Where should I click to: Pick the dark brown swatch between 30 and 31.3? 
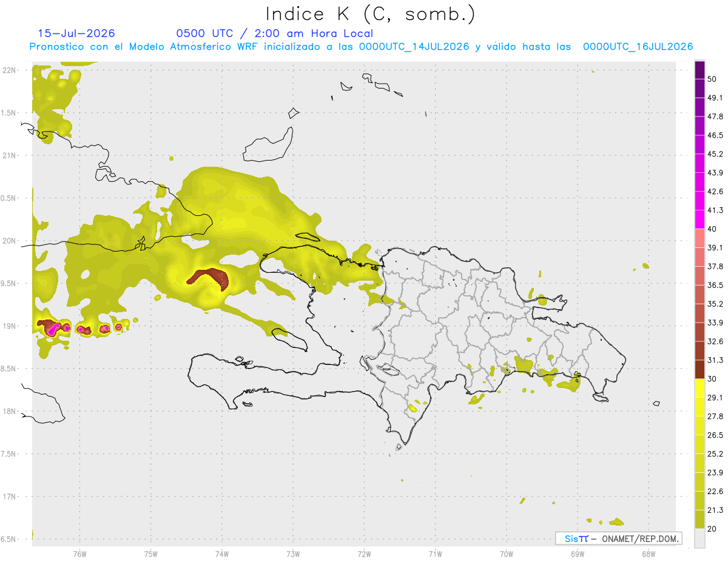click(x=699, y=369)
